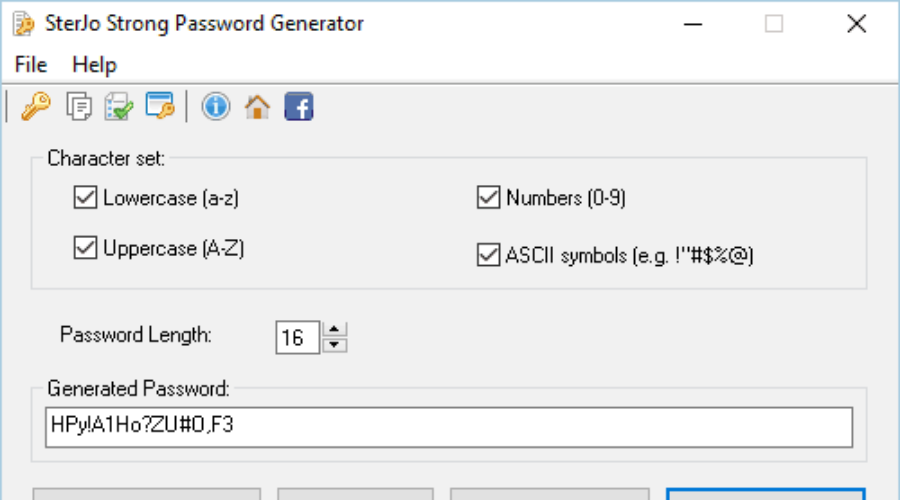Open the Facebook icon in the toolbar
This screenshot has width=900, height=500.
coord(299,106)
